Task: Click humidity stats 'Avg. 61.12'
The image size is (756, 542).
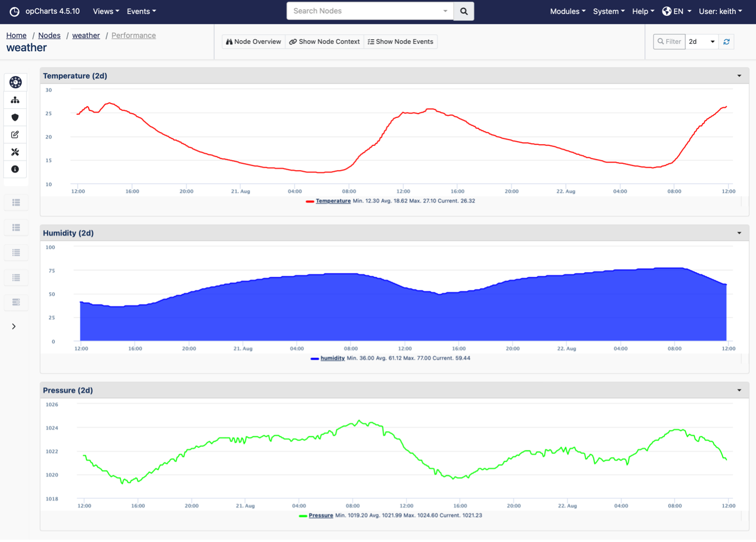Action: [x=388, y=358]
